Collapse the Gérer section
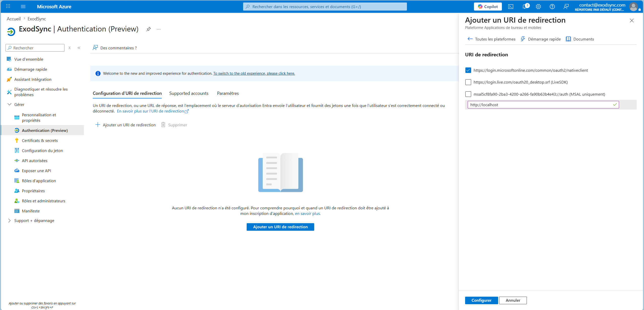 click(x=9, y=104)
